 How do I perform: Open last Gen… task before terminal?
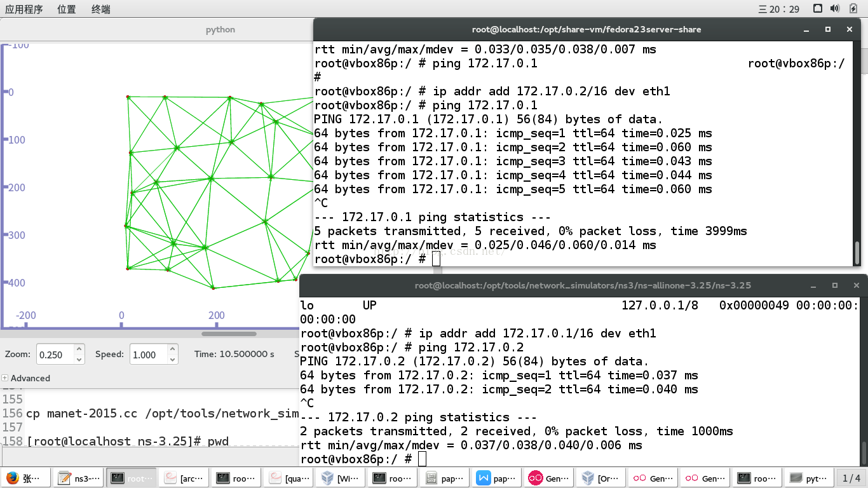point(706,478)
